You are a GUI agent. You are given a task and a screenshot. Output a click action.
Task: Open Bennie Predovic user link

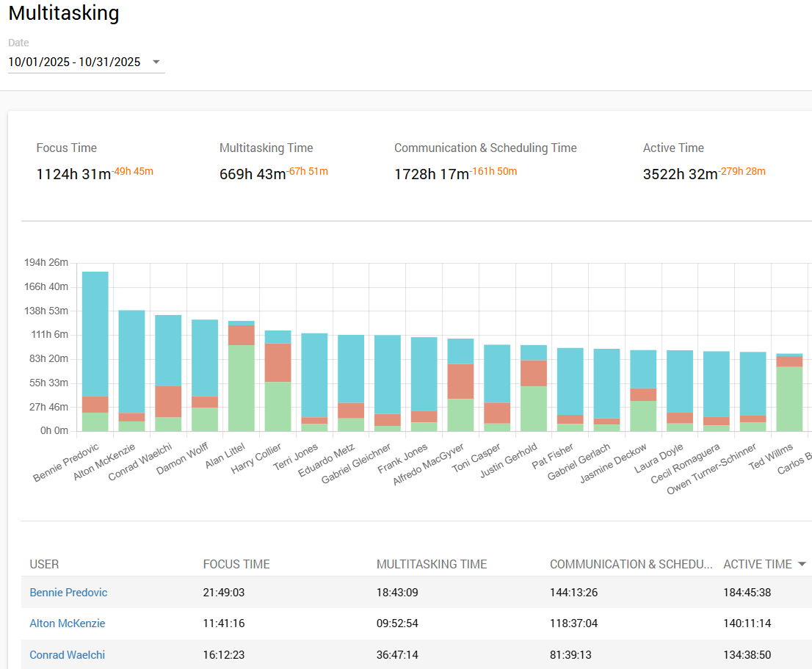pyautogui.click(x=68, y=592)
